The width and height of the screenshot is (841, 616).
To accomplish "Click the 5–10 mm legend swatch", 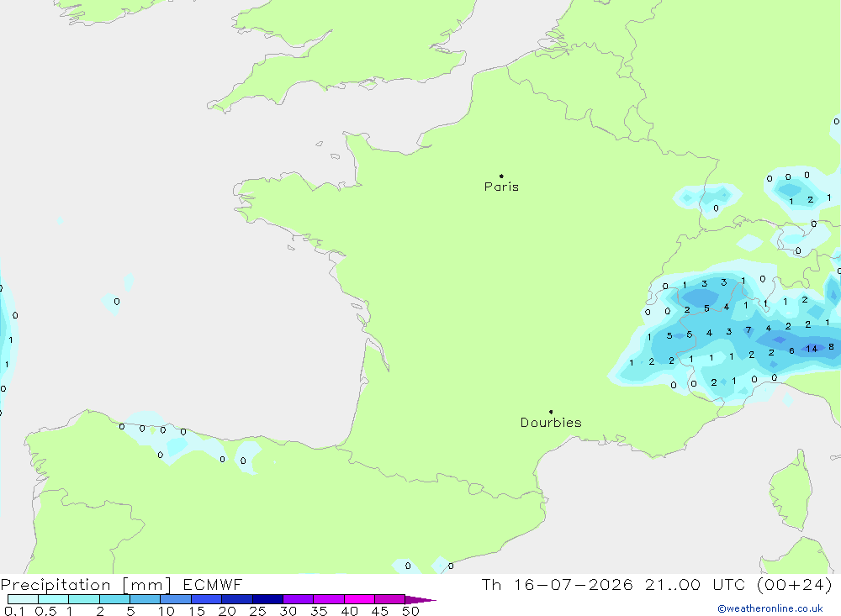I will pyautogui.click(x=145, y=599).
